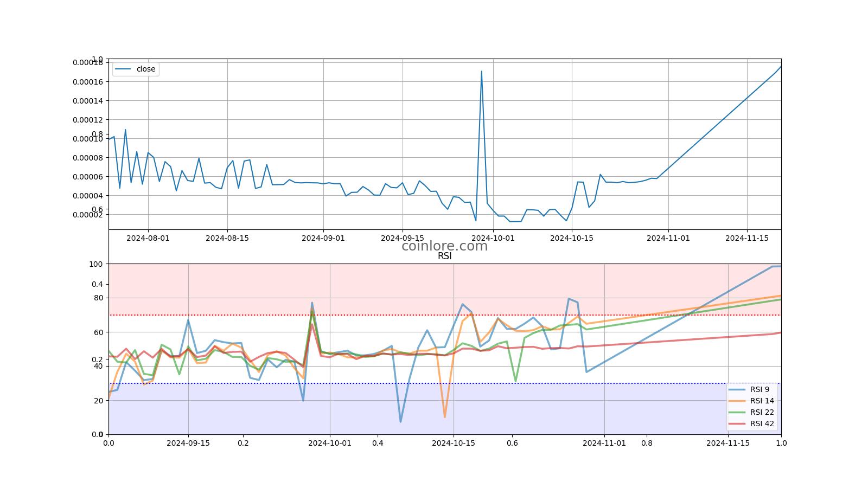Click the 0.00008 price axis label
The width and height of the screenshot is (868, 488).
click(88, 158)
